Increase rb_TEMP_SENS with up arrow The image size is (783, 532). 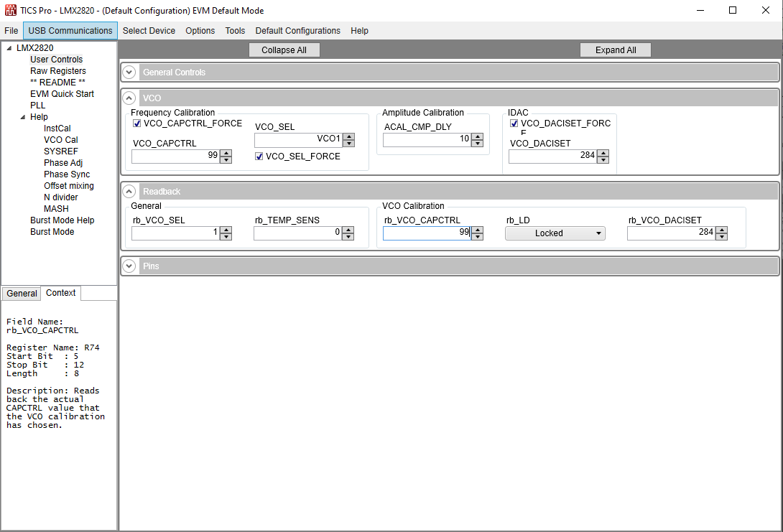coord(348,230)
